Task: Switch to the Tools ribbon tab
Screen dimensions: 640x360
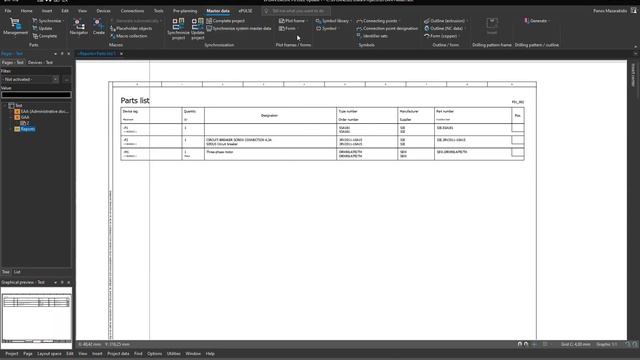Action: tap(158, 11)
